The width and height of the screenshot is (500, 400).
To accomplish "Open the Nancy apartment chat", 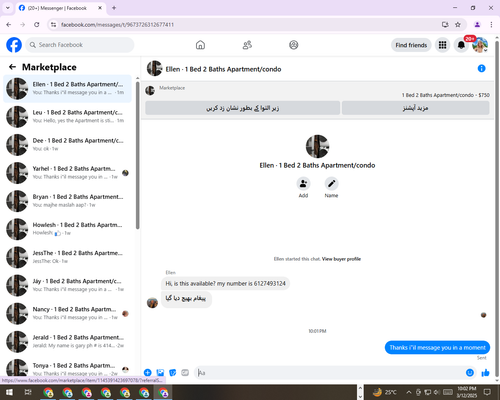I will tap(67, 313).
